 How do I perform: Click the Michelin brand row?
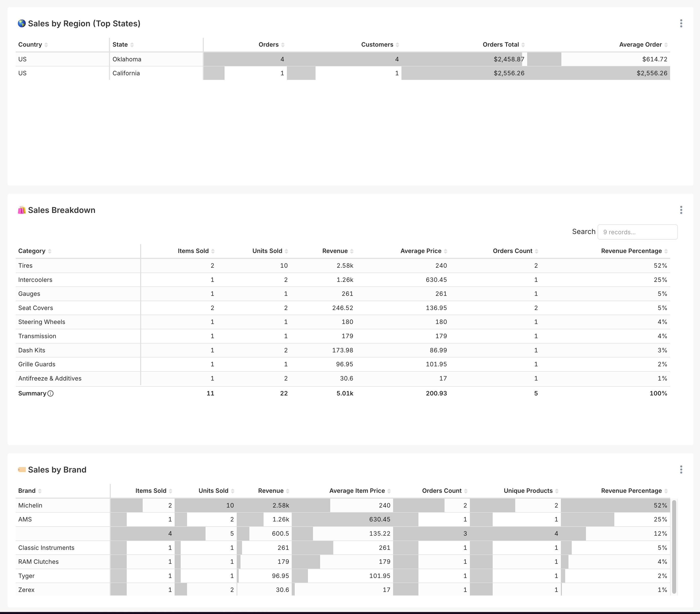pos(30,505)
